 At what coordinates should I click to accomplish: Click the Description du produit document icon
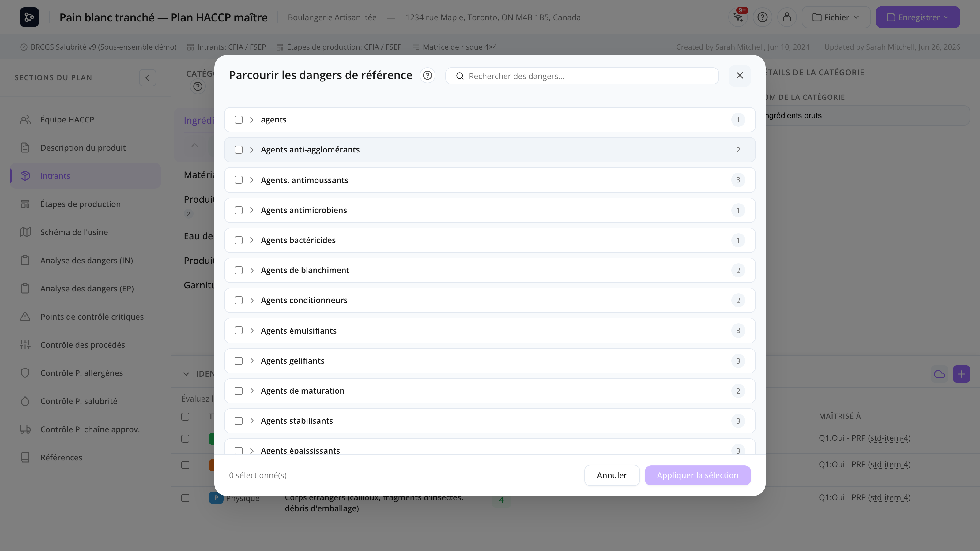click(x=25, y=148)
